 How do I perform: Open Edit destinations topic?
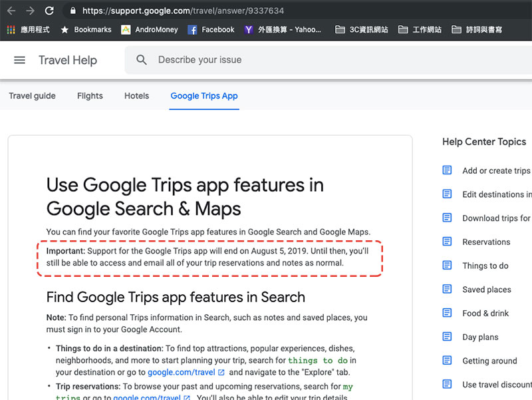click(497, 194)
